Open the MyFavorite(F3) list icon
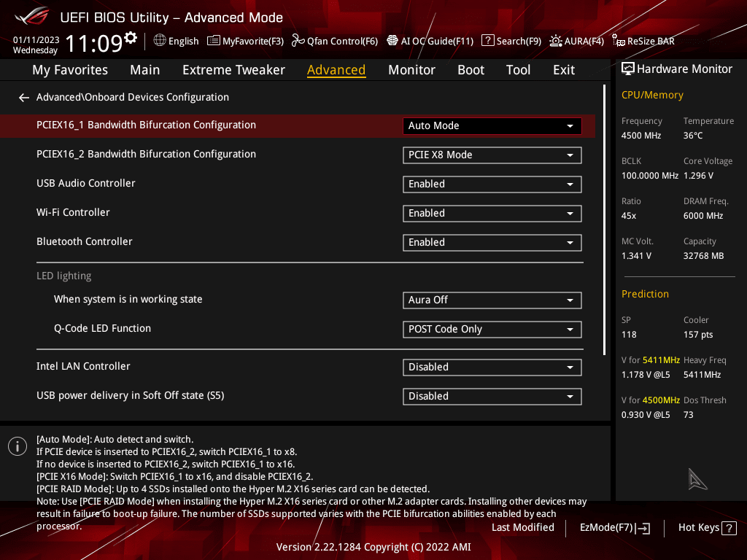This screenshot has width=747, height=560. pyautogui.click(x=214, y=41)
